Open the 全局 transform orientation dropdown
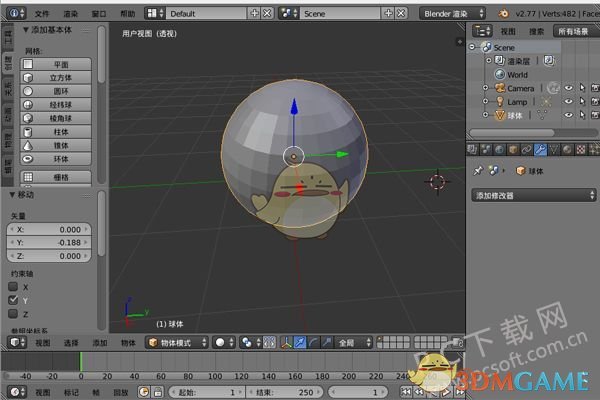The height and width of the screenshot is (400, 600). [353, 342]
